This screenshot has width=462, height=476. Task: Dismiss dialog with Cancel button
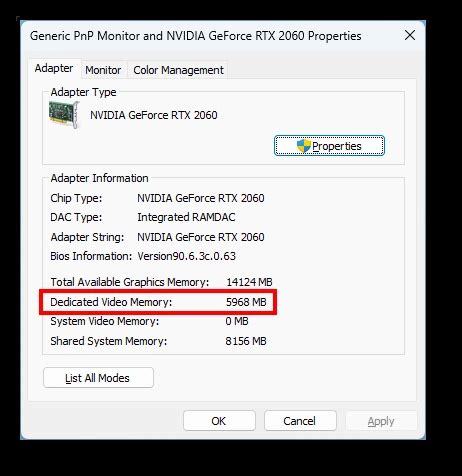pyautogui.click(x=300, y=421)
